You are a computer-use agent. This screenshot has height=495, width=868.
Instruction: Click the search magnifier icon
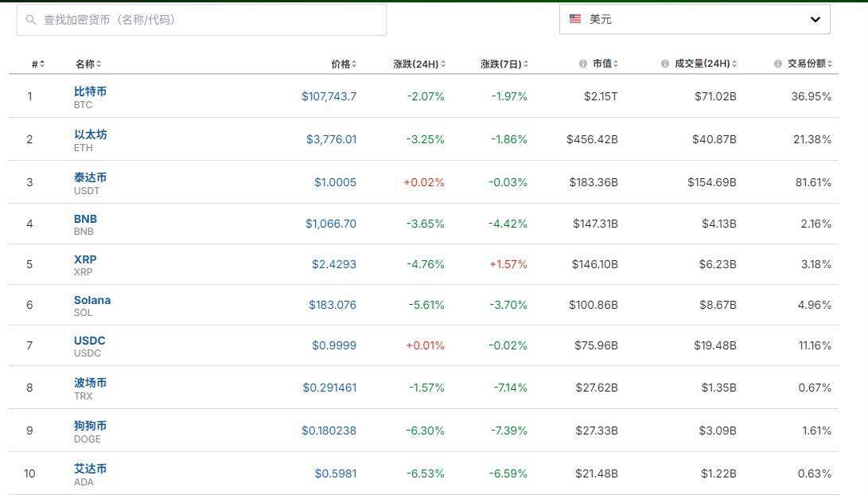[29, 18]
